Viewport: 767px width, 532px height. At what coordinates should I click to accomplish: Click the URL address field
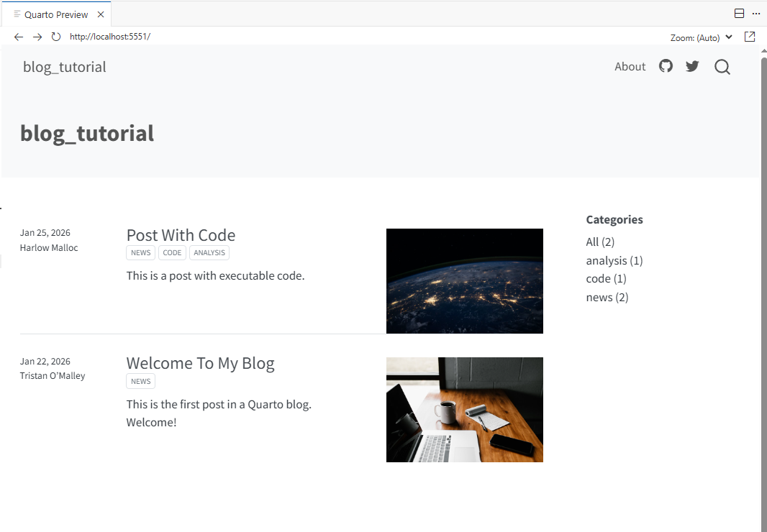point(288,37)
